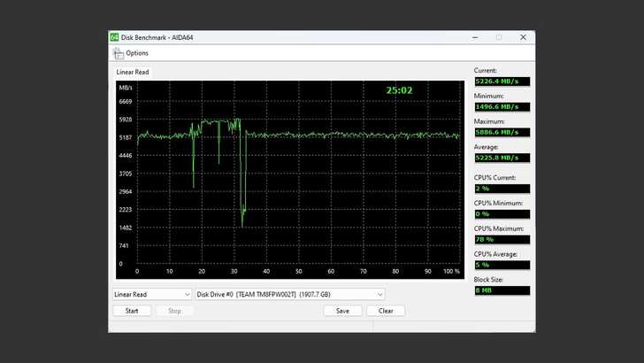
Task: Click Save to store benchmark results
Action: [x=342, y=311]
